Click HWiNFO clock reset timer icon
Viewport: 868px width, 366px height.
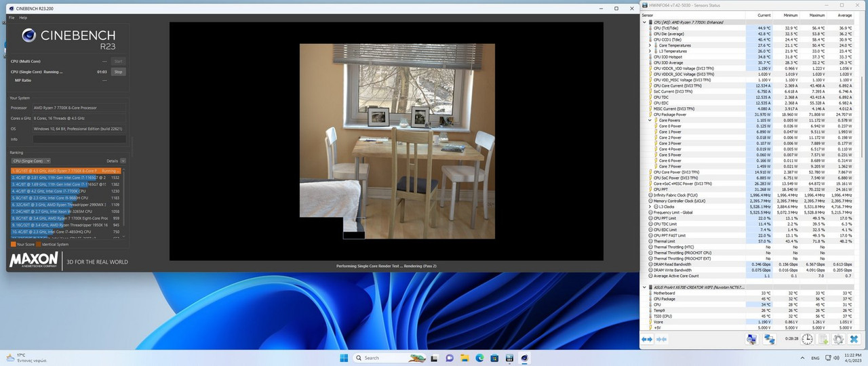tap(808, 339)
